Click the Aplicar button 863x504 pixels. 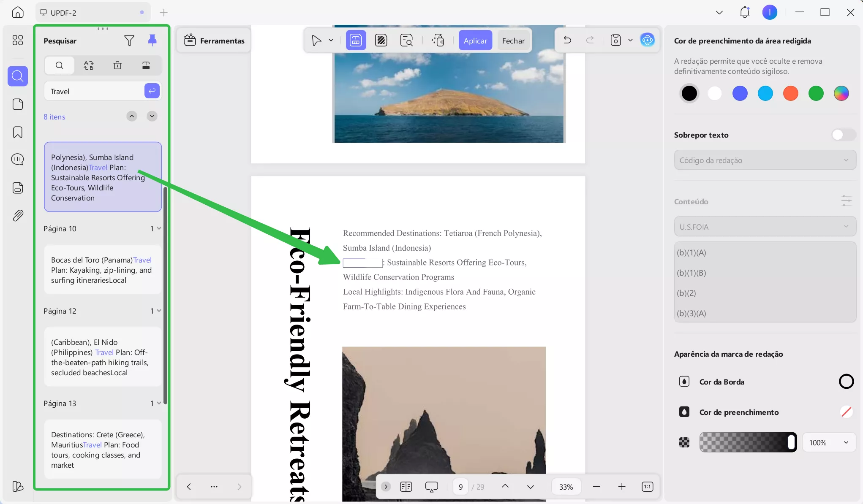(x=475, y=41)
